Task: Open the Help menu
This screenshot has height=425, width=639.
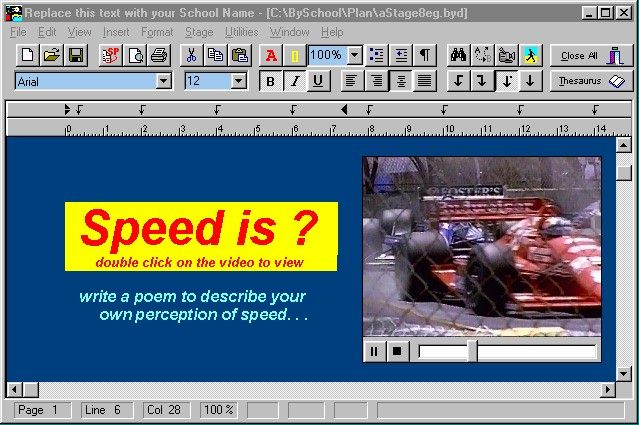Action: tap(332, 32)
